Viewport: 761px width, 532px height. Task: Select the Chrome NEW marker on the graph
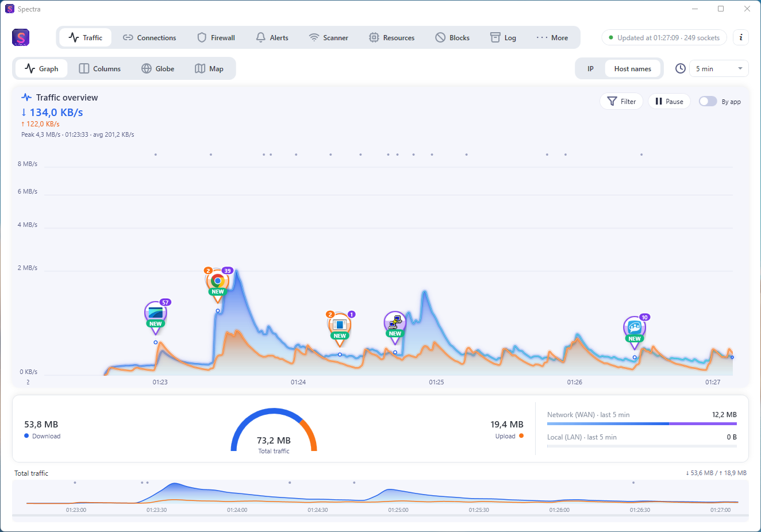click(218, 285)
